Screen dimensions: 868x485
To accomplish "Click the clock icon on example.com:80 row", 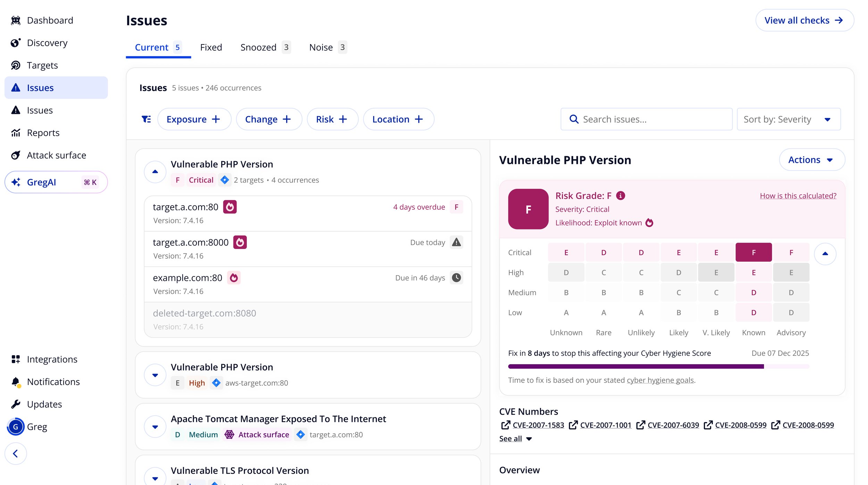I will (457, 277).
